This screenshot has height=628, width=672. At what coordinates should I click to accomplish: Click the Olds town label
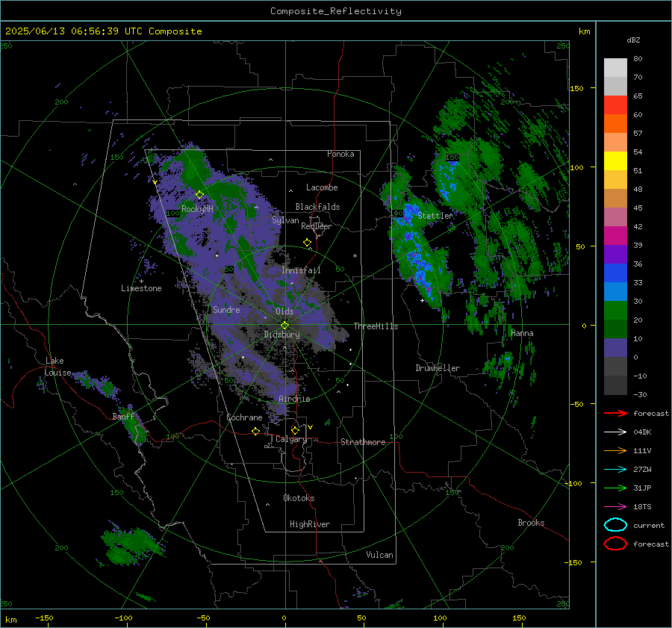(284, 311)
